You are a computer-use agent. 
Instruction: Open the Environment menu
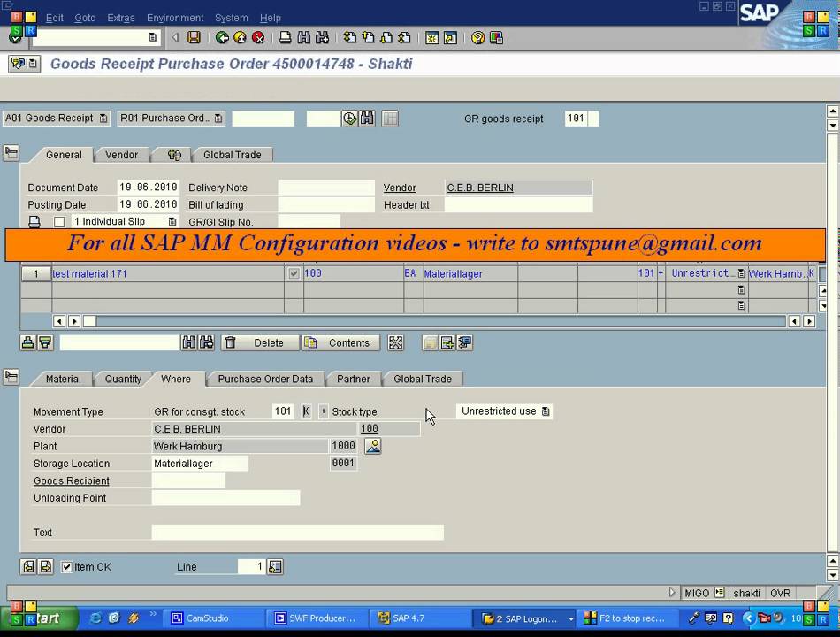[175, 18]
